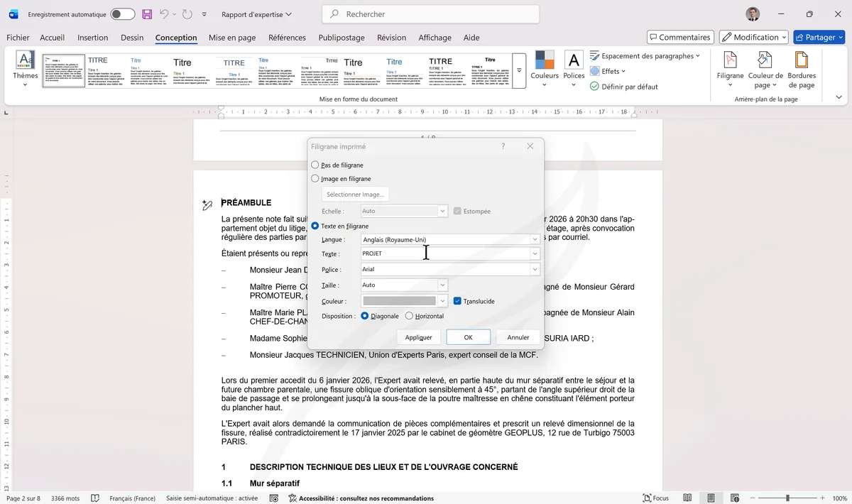Open the Couleur de page menu
The height and width of the screenshot is (504, 852).
pyautogui.click(x=765, y=68)
